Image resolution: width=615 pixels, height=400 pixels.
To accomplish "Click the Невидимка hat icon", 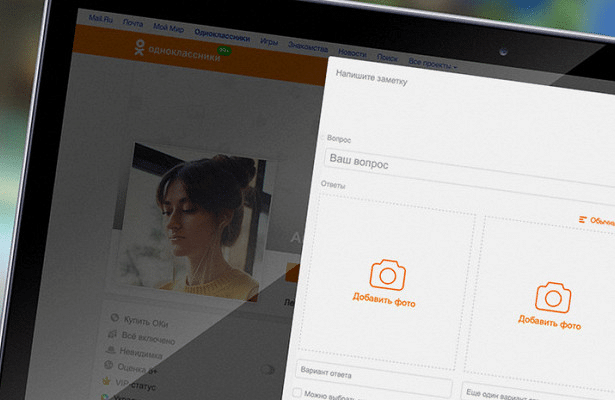I will (111, 349).
